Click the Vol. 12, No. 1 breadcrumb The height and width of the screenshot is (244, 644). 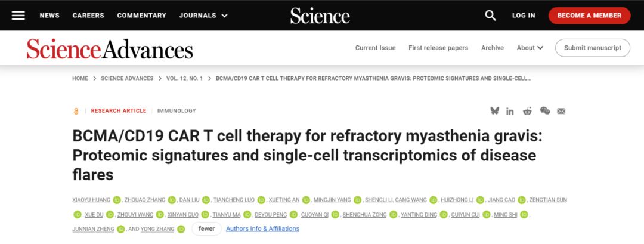tap(185, 78)
